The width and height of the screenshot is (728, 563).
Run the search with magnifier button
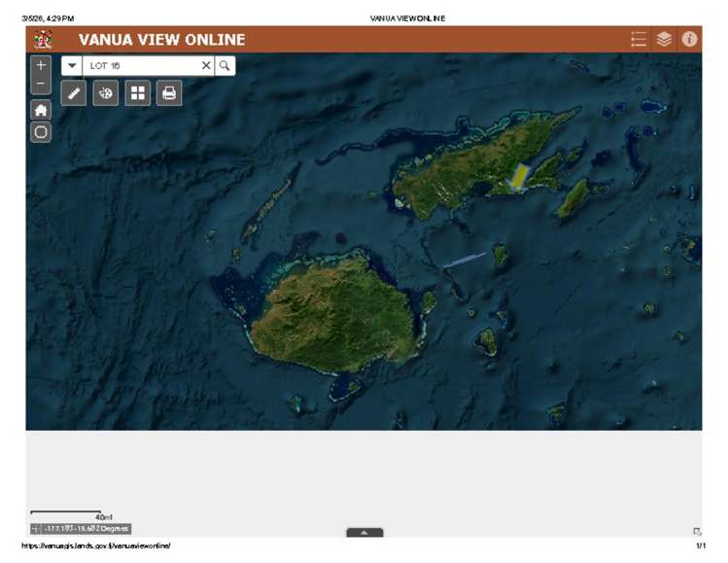point(225,65)
